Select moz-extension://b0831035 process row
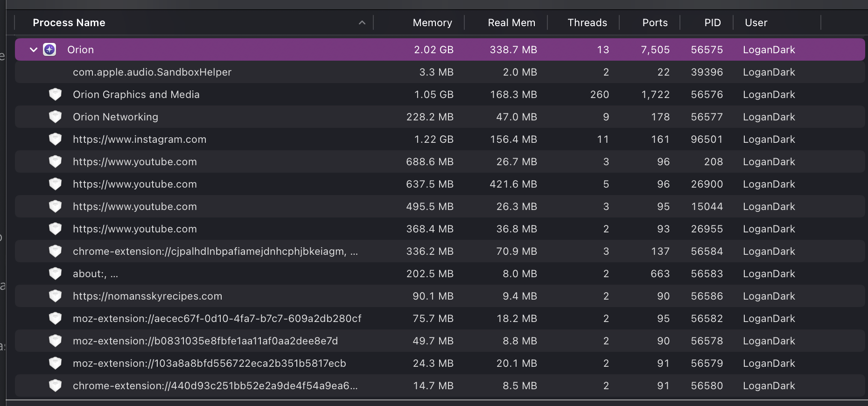 pos(440,341)
